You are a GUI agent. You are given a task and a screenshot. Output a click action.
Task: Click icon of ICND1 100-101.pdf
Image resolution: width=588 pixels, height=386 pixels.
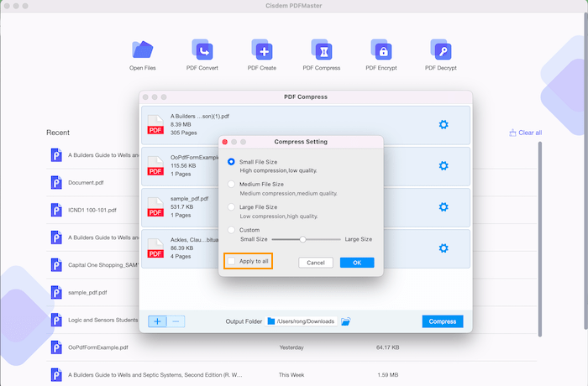(x=56, y=210)
